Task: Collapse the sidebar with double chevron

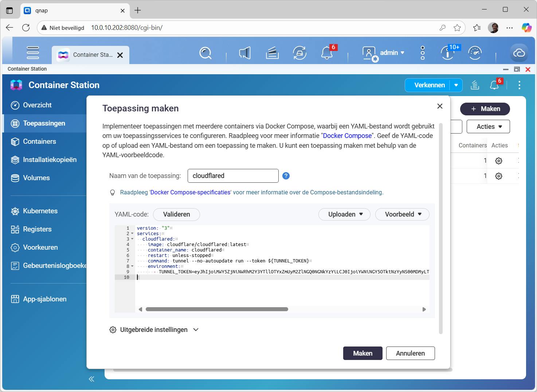Action: tap(91, 379)
